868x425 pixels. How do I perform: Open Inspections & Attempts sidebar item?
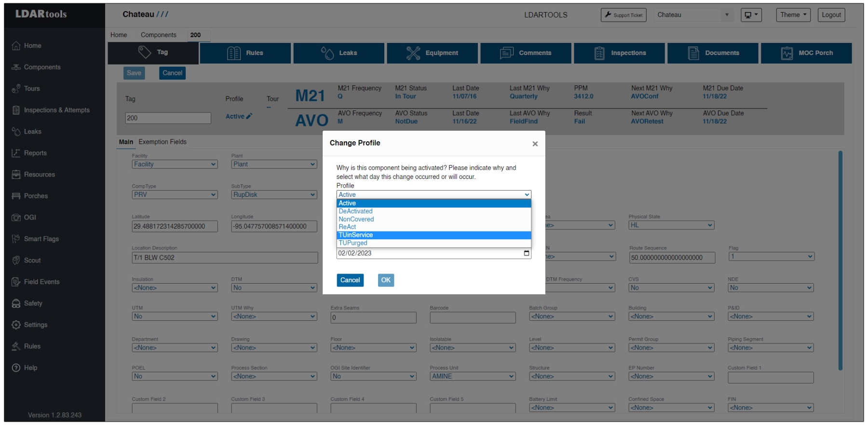coord(51,110)
